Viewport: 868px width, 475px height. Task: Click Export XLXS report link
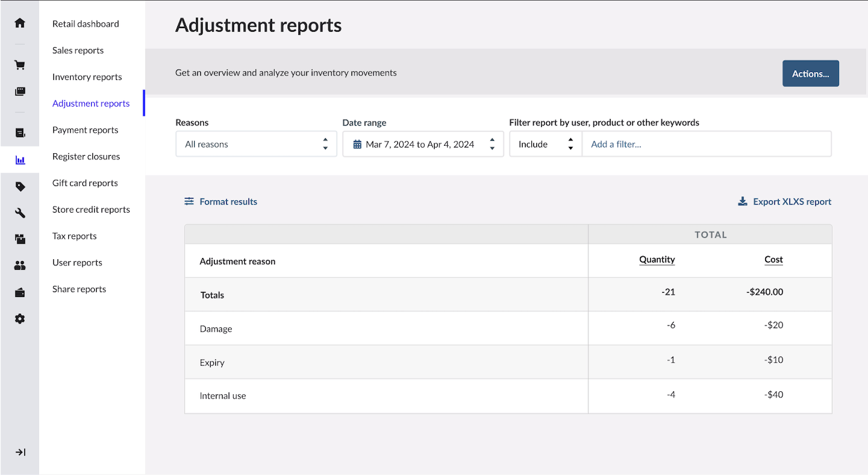(785, 202)
